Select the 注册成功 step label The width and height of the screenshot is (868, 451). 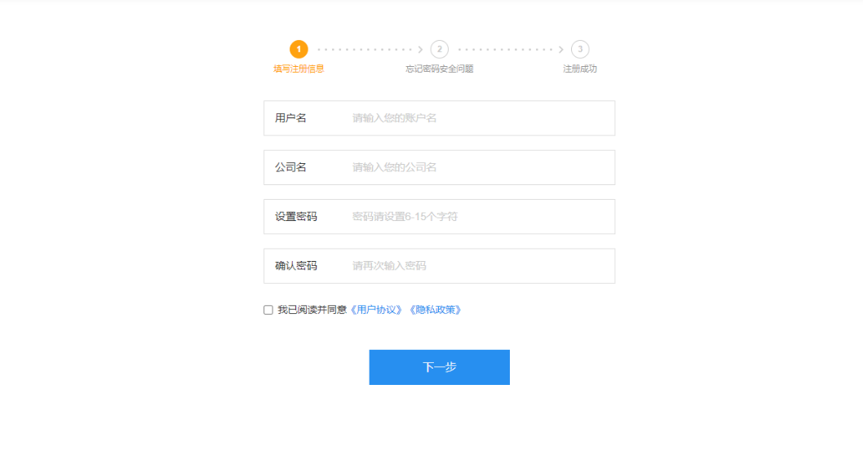tap(580, 69)
